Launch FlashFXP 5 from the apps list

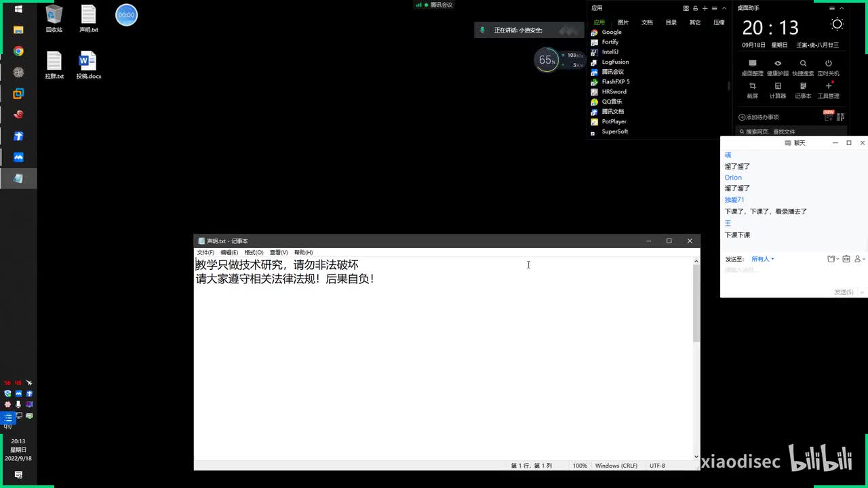610,81
